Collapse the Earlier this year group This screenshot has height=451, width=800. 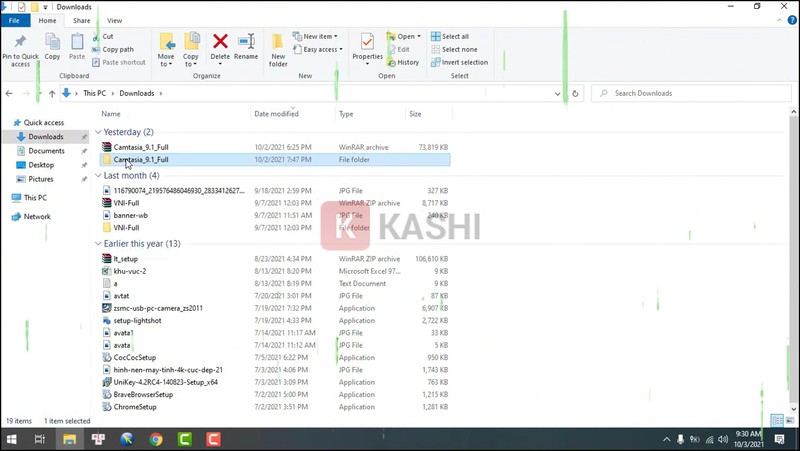point(98,244)
